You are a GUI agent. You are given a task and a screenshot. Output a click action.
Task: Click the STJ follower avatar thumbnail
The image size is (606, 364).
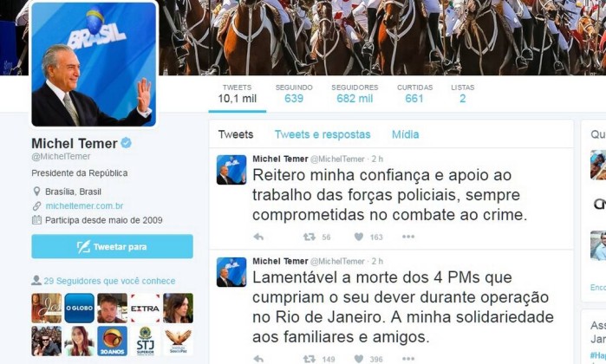click(145, 341)
